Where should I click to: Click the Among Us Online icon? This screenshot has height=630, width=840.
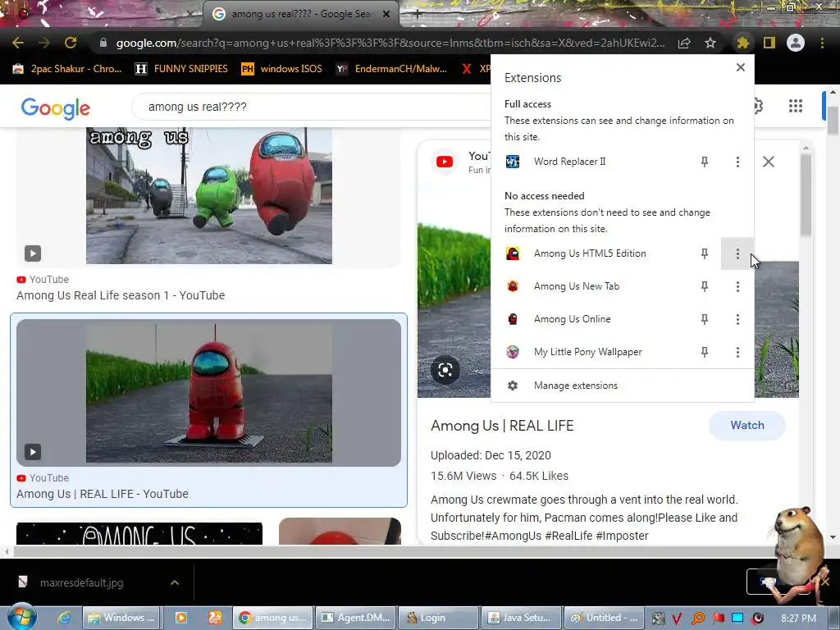click(513, 319)
